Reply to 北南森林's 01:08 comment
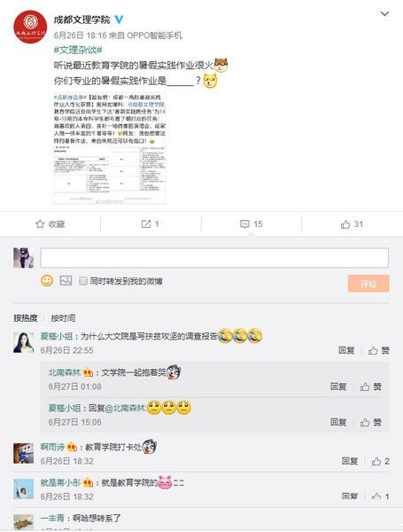403x532 pixels. pyautogui.click(x=338, y=387)
